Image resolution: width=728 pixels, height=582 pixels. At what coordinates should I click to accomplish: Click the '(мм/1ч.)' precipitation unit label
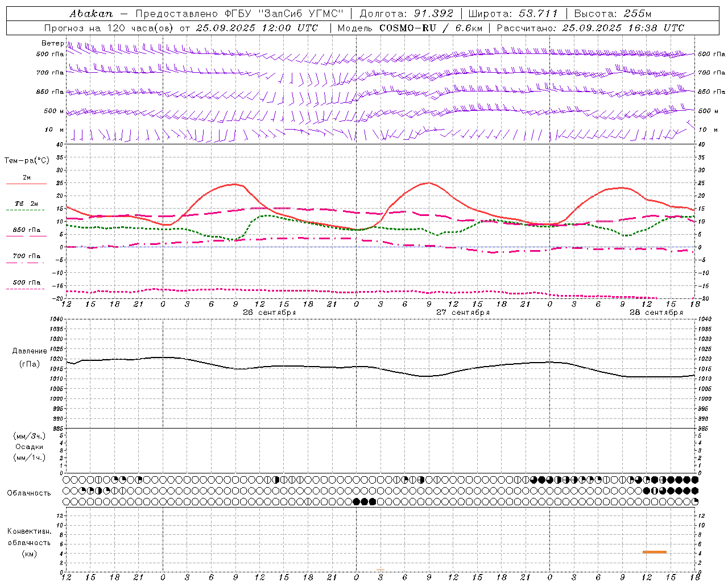coord(30,458)
